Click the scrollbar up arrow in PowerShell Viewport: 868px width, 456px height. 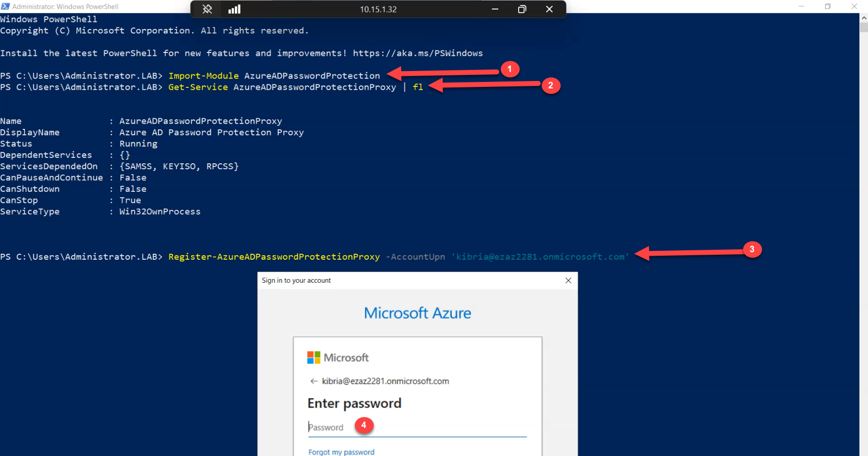pyautogui.click(x=864, y=17)
